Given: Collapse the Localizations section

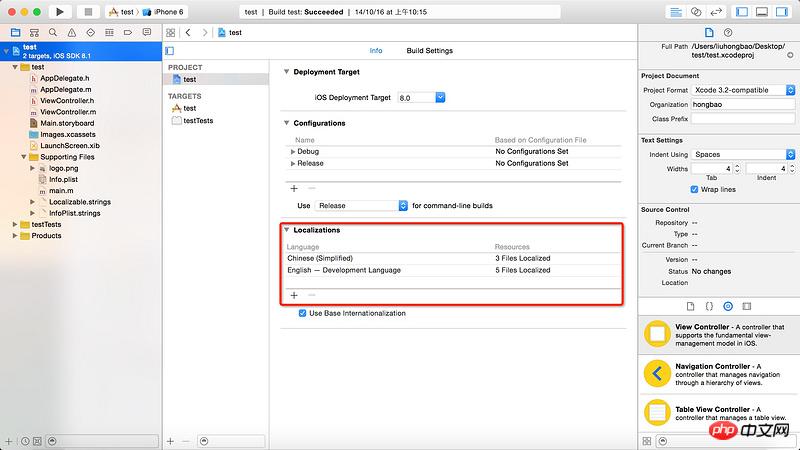Looking at the screenshot, I should (286, 230).
